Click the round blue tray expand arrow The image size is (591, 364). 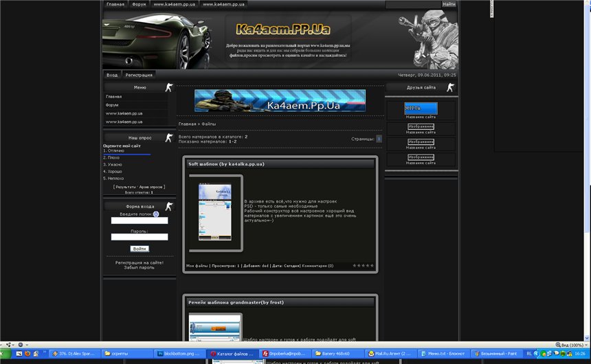[536, 354]
